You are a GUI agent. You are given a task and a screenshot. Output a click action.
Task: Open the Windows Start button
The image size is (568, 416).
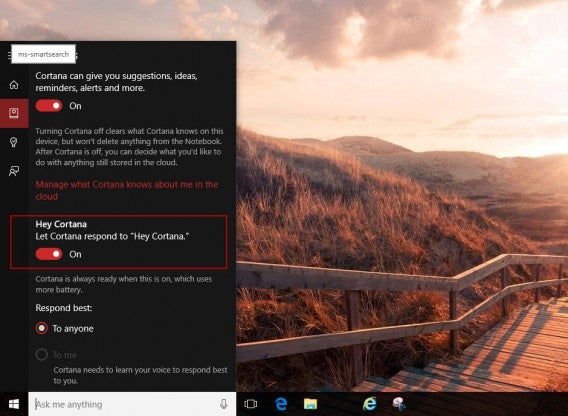point(14,404)
